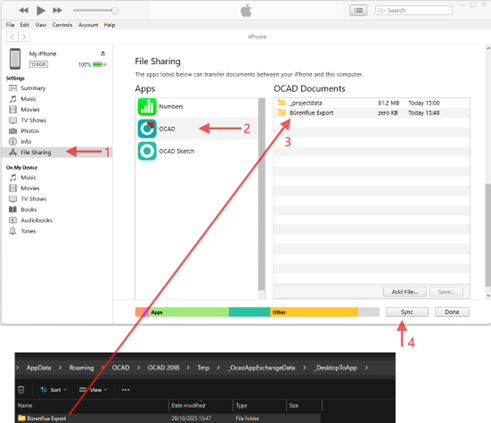Go back with the navigation arrow
491x423 pixels.
click(x=12, y=37)
